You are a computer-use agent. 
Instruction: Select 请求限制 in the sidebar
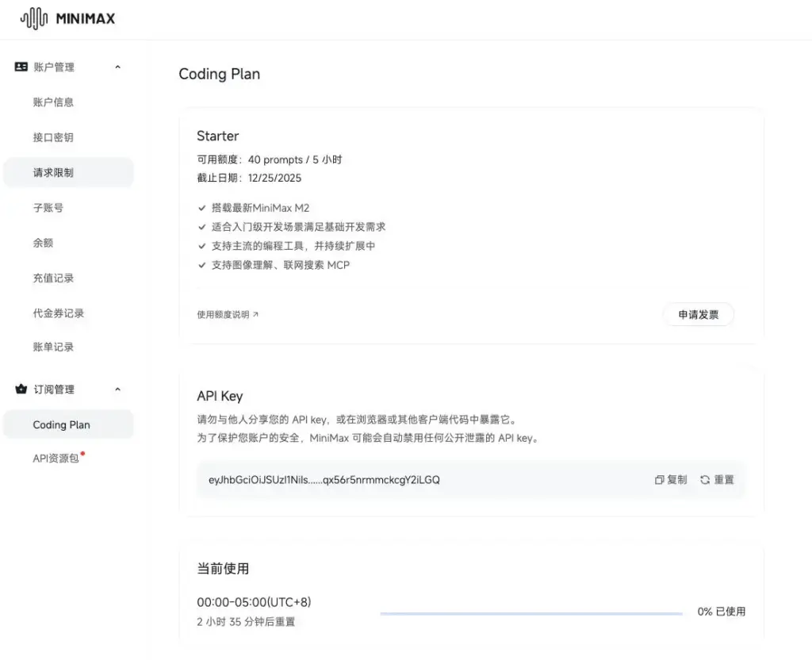click(x=53, y=172)
